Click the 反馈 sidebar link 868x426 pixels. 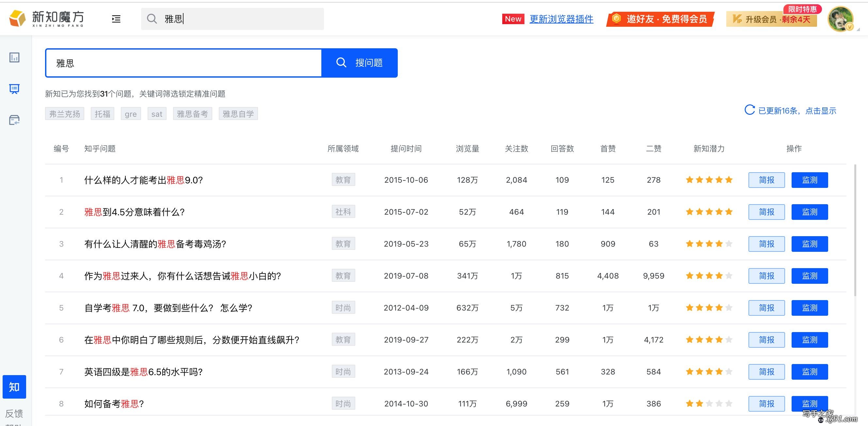[x=14, y=413]
